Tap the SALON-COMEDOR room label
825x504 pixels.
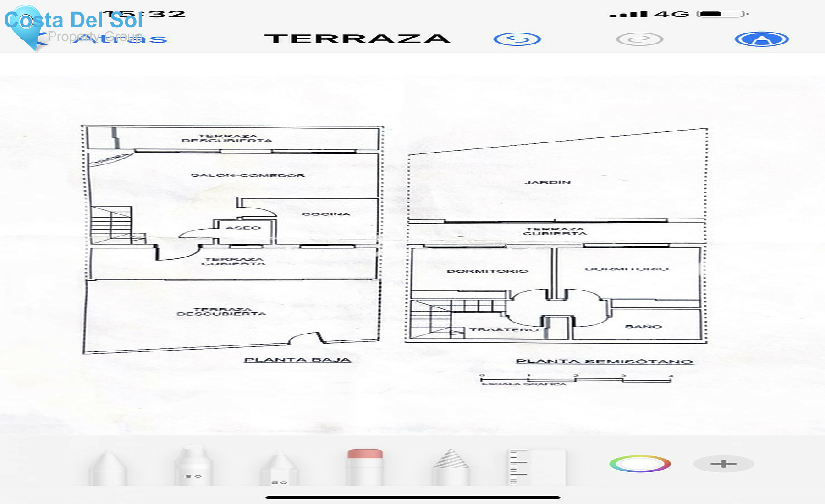248,175
